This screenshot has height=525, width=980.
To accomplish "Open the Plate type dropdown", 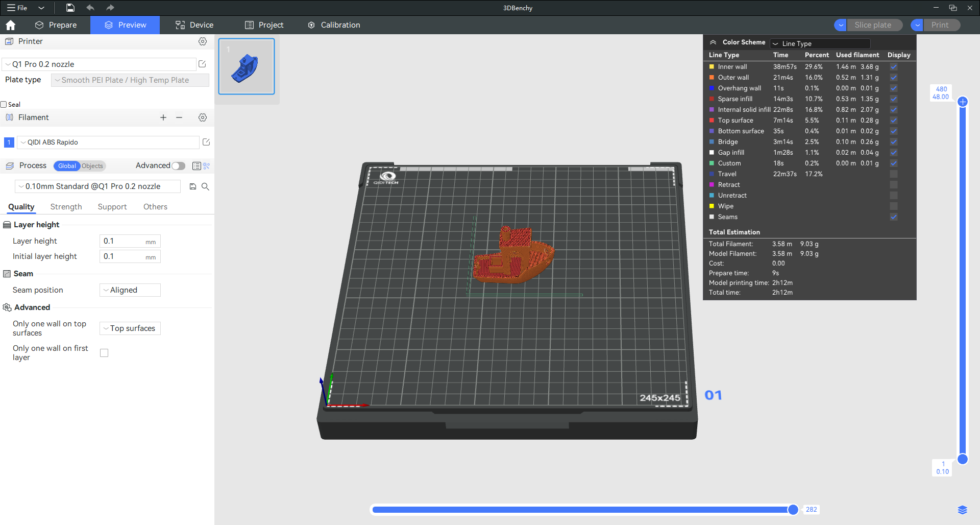I will coord(130,80).
